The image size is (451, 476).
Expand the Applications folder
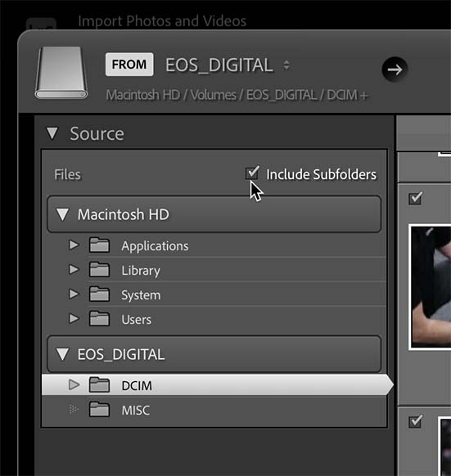74,245
